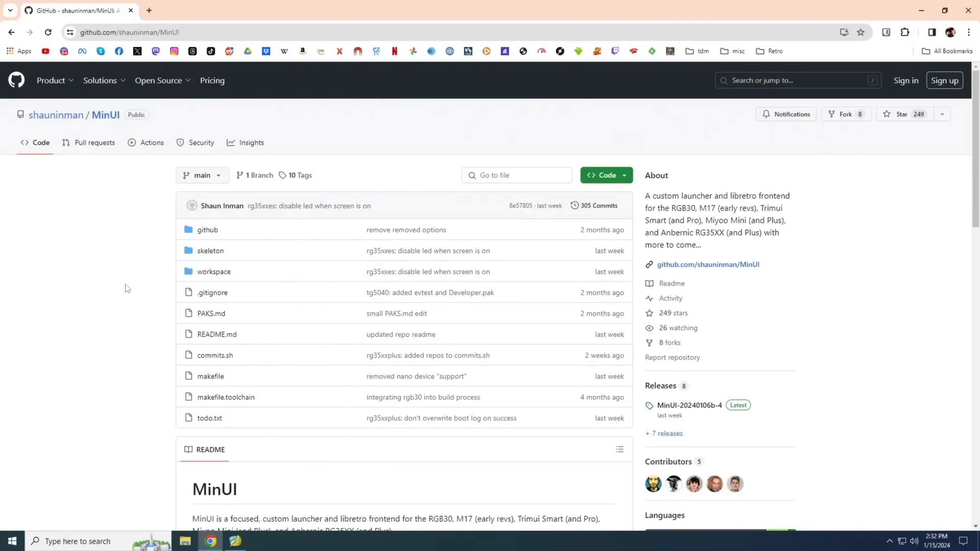The width and height of the screenshot is (980, 551).
Task: Click the GitHub Octocat logo
Action: 16,80
